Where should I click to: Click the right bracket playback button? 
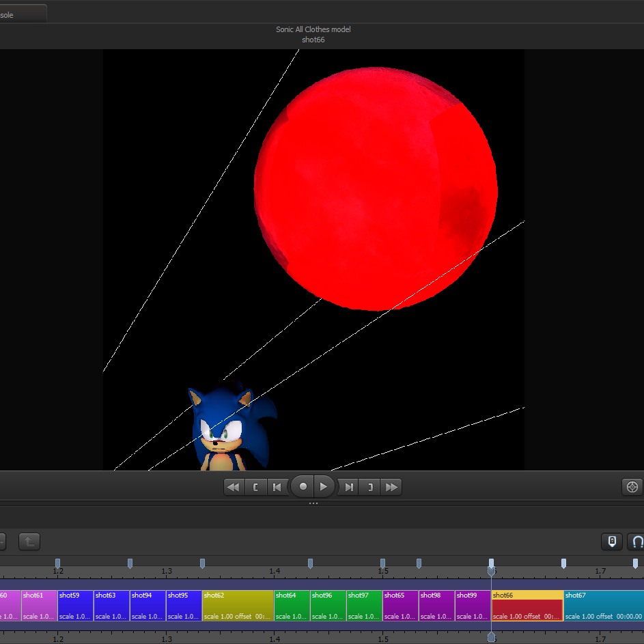370,487
